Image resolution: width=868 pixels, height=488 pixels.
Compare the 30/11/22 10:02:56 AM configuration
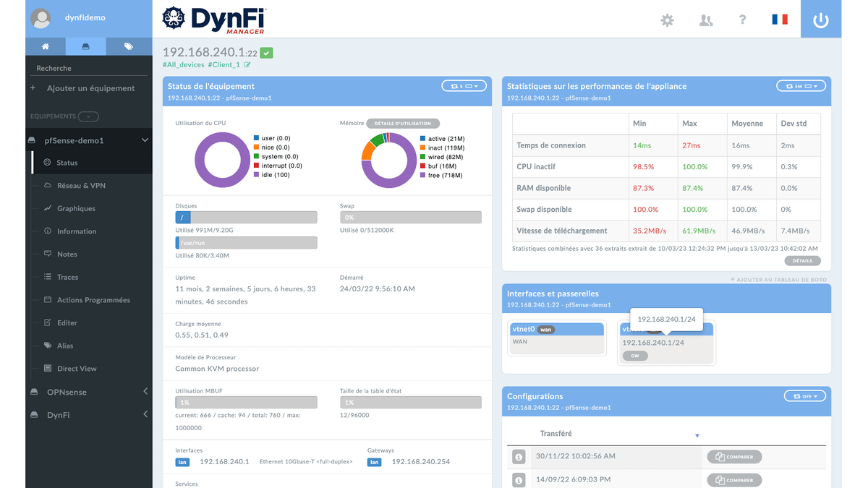pyautogui.click(x=734, y=457)
